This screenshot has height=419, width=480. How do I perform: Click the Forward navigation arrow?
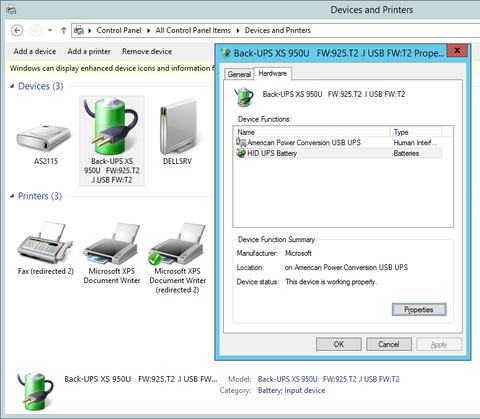35,31
